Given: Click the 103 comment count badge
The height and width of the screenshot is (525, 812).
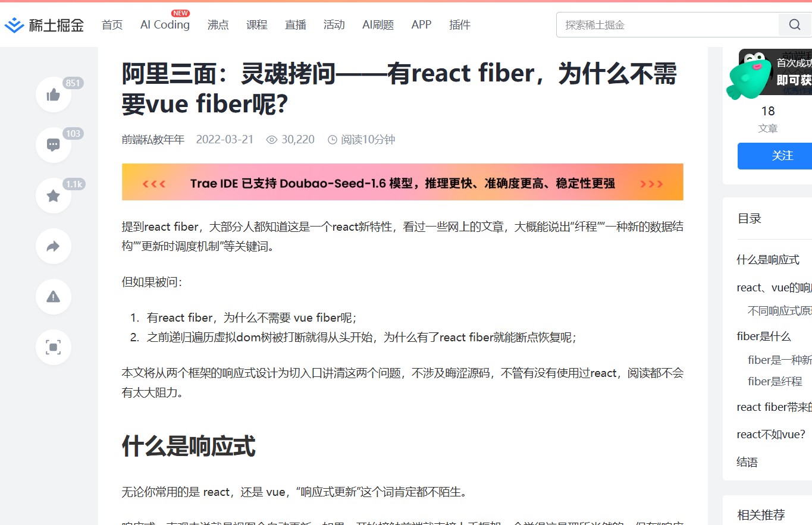Looking at the screenshot, I should click(x=73, y=134).
